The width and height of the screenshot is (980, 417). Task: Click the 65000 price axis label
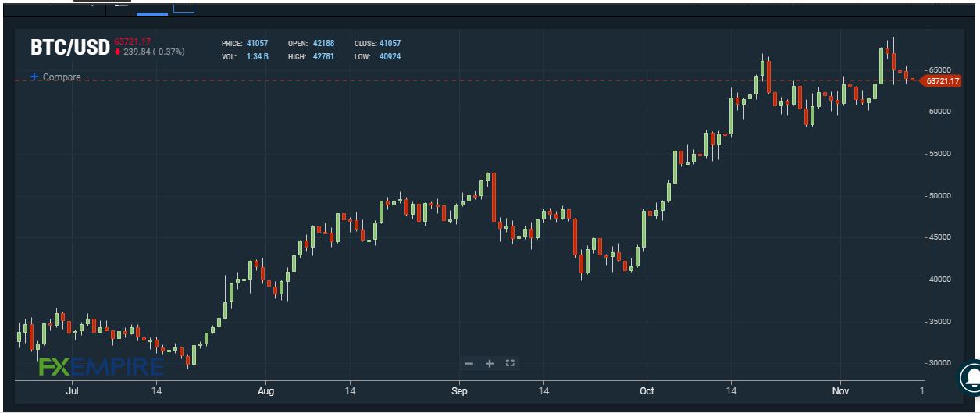point(940,69)
